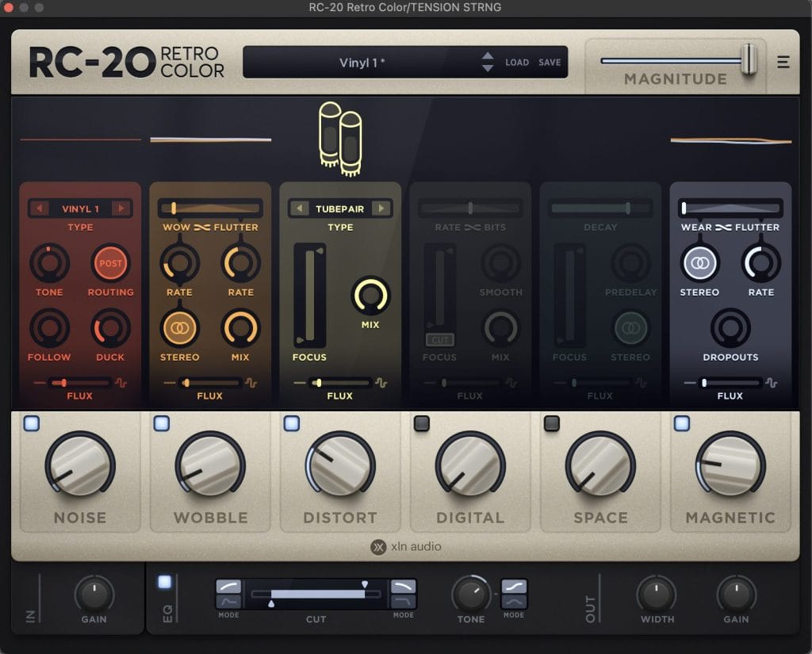
Task: Click the Magnitude slider handle
Action: point(748,59)
